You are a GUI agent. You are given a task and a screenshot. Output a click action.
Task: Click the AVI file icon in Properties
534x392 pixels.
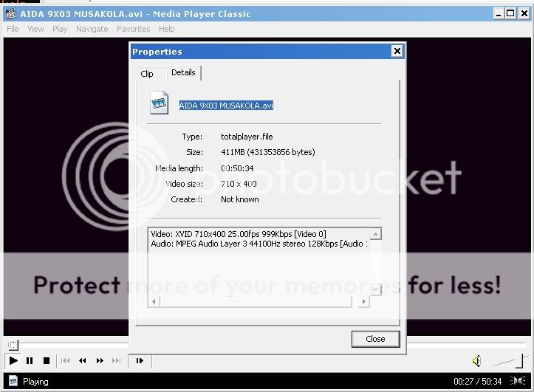click(x=159, y=103)
